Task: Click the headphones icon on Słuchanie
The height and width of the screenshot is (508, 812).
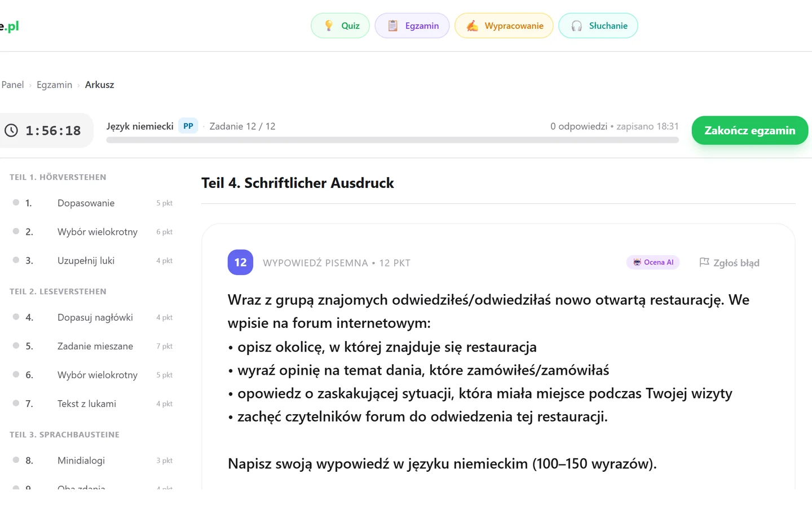Action: click(576, 26)
